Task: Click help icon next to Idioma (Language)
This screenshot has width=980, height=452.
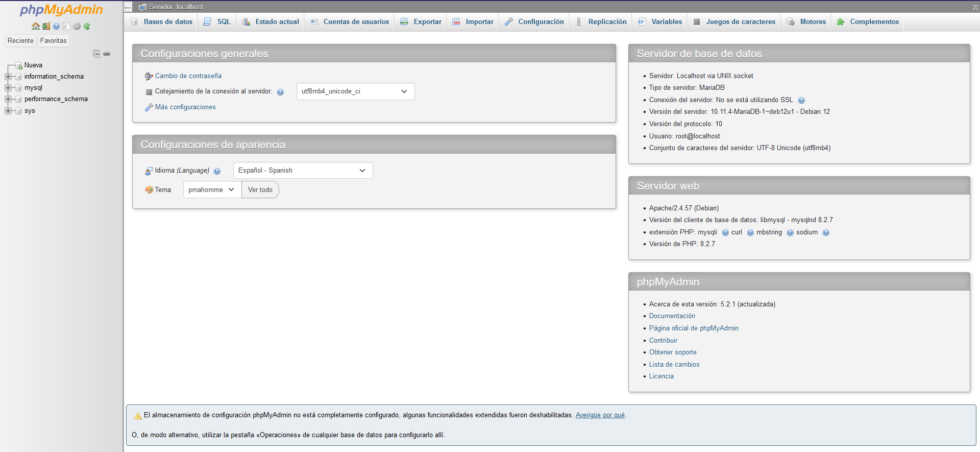Action: tap(217, 171)
